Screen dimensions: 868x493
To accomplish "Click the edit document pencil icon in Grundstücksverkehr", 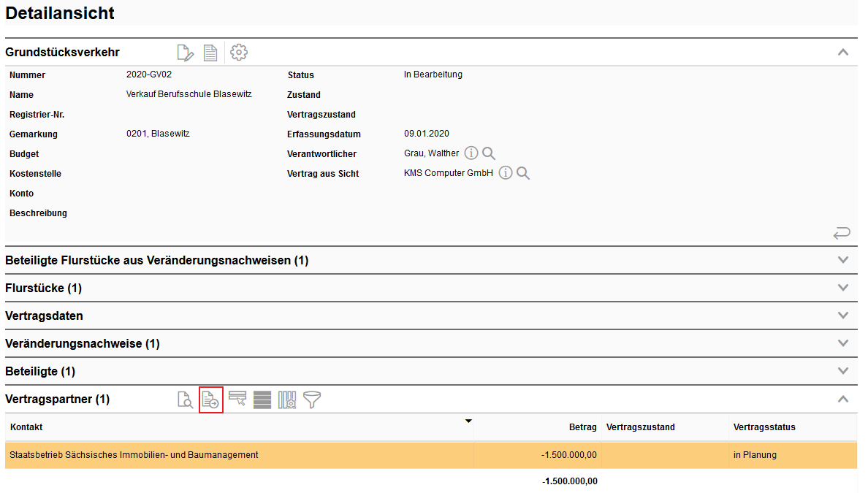I will coord(186,53).
